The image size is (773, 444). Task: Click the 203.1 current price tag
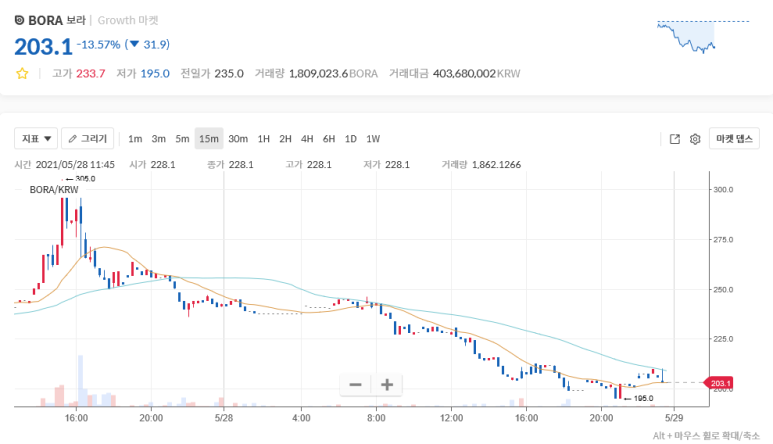(x=720, y=383)
